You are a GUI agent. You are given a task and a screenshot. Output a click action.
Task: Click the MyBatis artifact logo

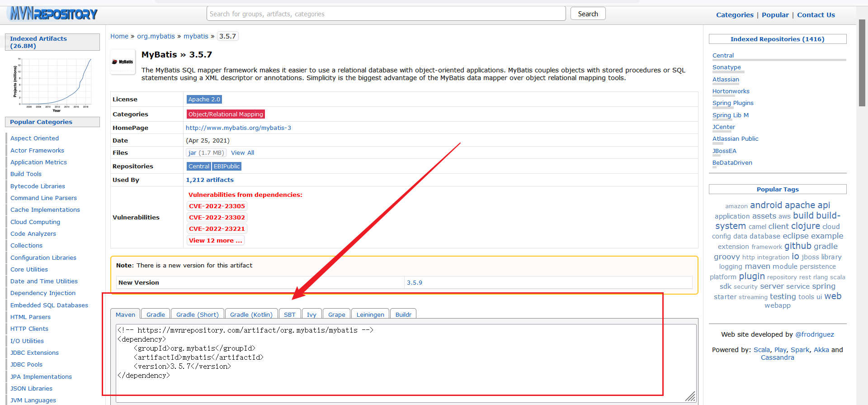123,62
